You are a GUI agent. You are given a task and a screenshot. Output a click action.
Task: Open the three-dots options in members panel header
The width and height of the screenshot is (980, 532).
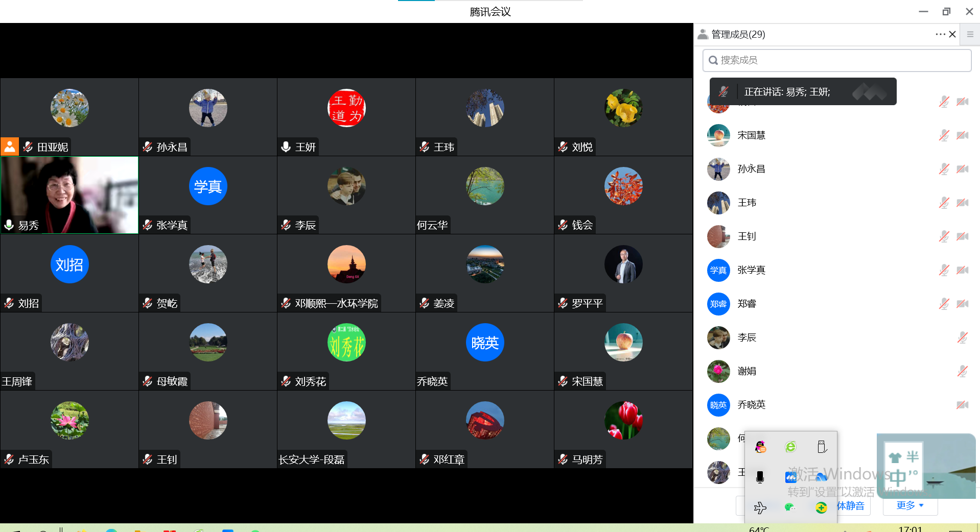tap(940, 34)
